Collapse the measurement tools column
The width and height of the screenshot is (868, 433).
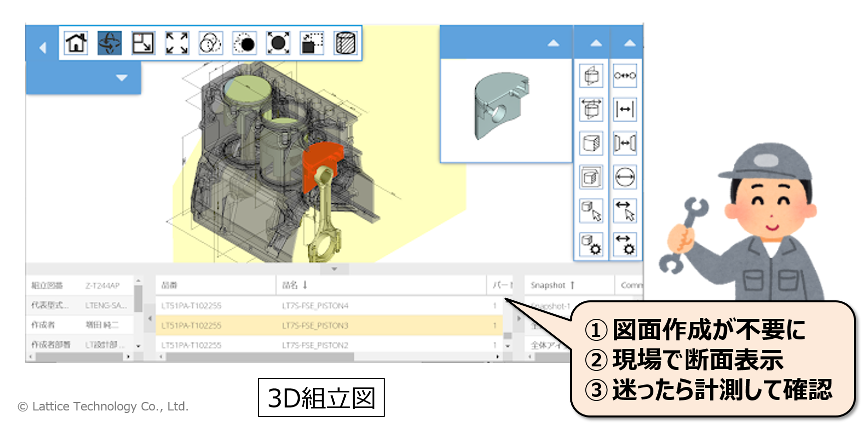[630, 43]
